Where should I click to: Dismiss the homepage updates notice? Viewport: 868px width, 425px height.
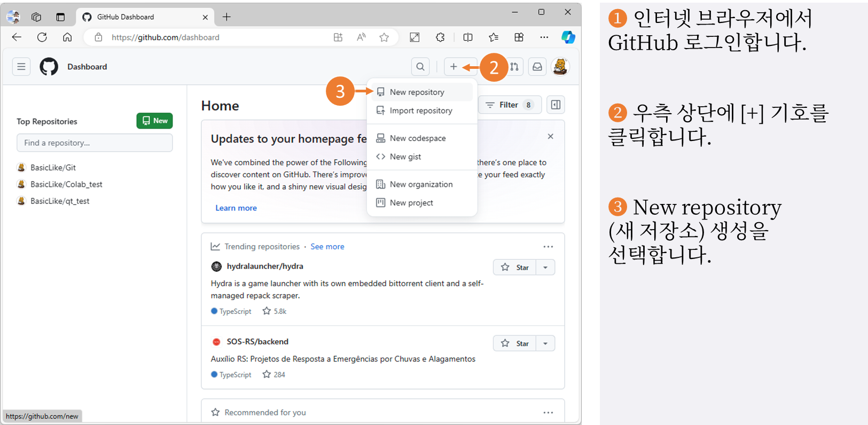coord(550,137)
